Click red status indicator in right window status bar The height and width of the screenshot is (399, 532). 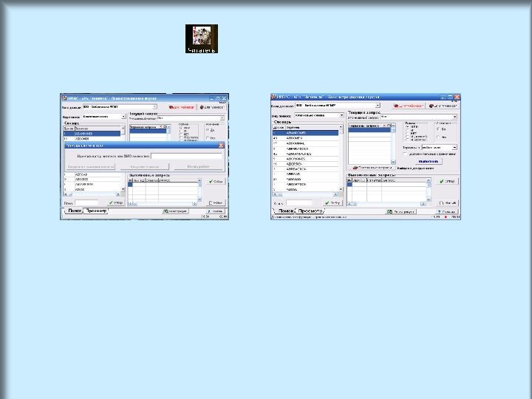446,217
